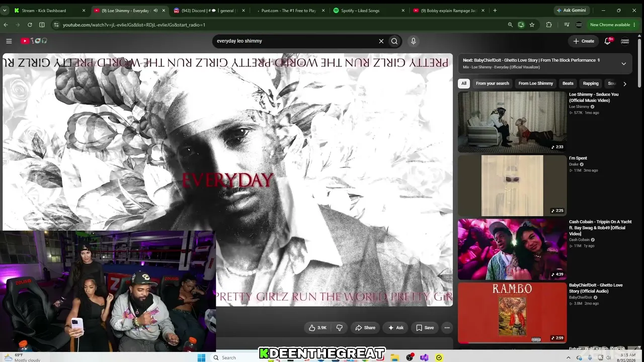Mute the Loe Shimmy tab audio icon
Screen dimensions: 644x362
coord(155,11)
